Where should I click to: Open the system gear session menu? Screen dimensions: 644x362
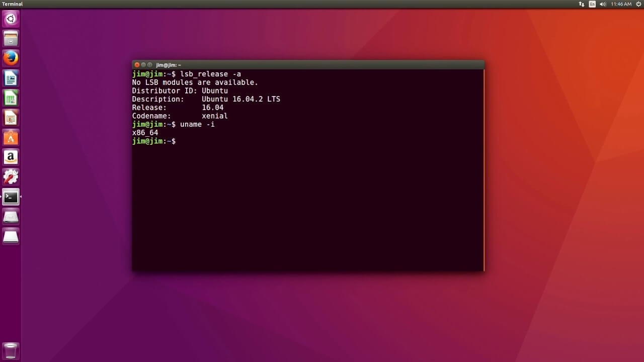pos(638,4)
